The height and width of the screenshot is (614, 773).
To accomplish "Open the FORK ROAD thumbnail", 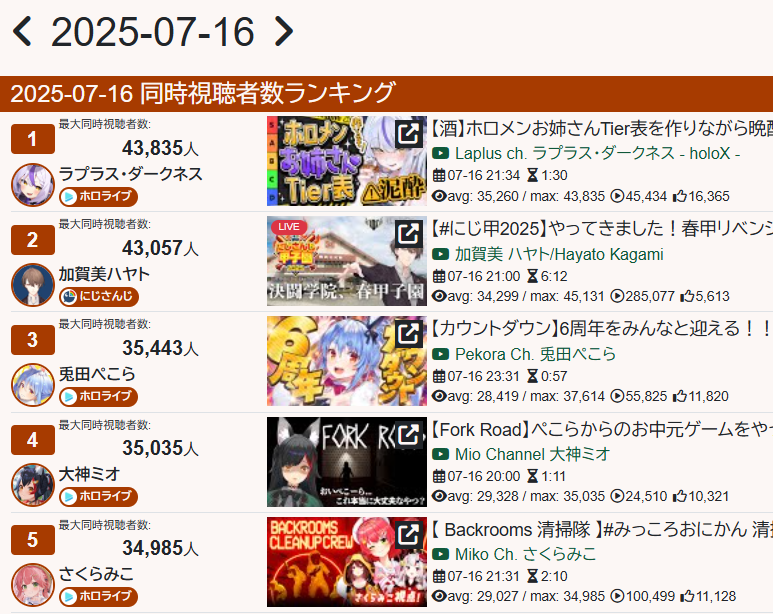I will point(347,462).
